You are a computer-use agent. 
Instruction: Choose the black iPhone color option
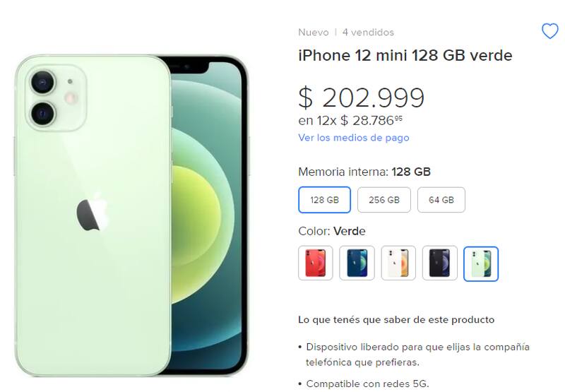(439, 263)
